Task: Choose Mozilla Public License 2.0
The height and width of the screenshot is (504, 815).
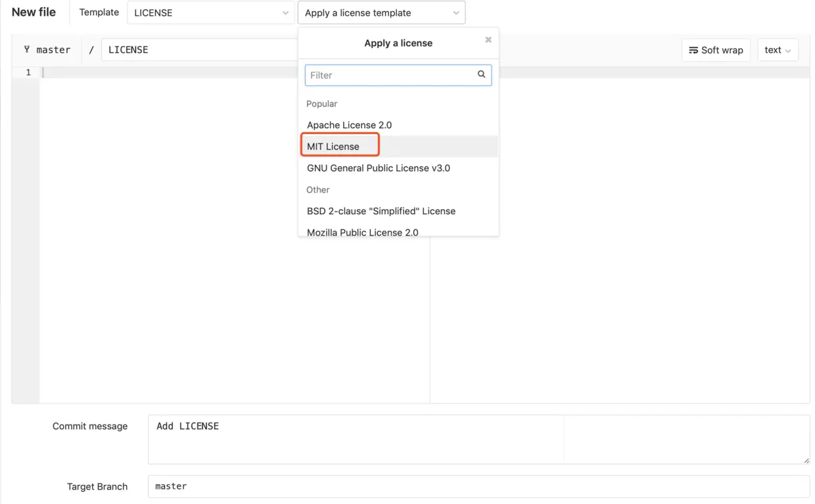Action: pyautogui.click(x=362, y=232)
